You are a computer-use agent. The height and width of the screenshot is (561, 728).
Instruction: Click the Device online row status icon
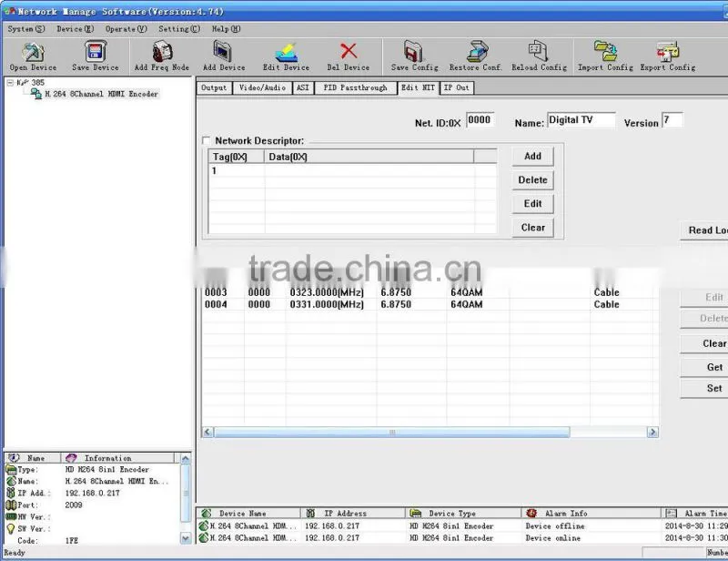pos(203,537)
